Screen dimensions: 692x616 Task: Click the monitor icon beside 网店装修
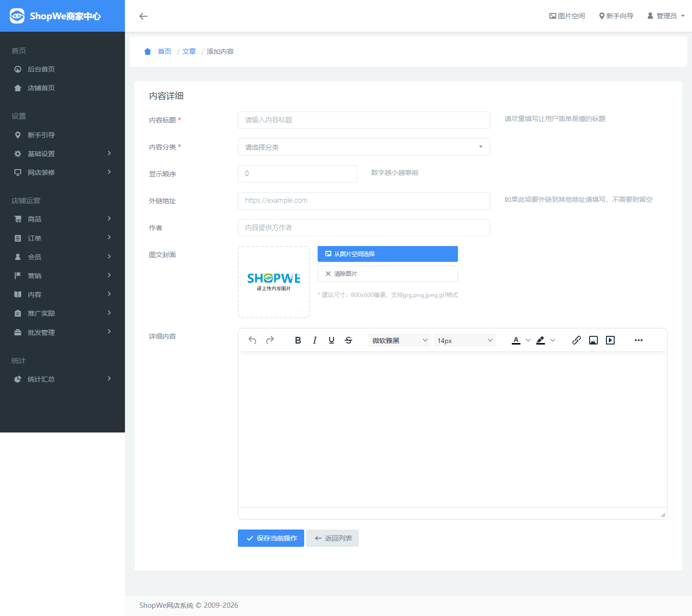(x=18, y=172)
